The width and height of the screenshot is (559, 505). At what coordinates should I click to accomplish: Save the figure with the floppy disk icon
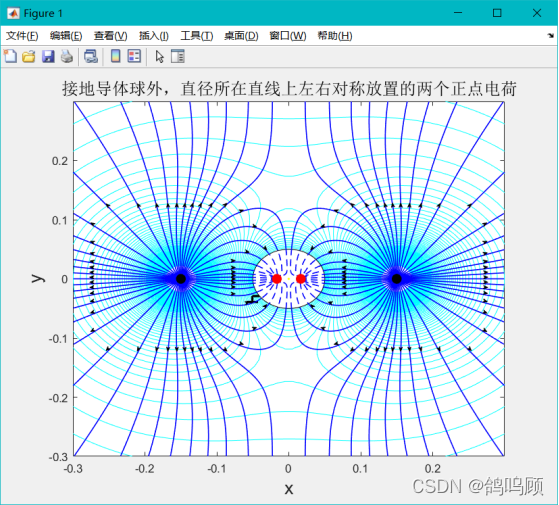click(48, 56)
